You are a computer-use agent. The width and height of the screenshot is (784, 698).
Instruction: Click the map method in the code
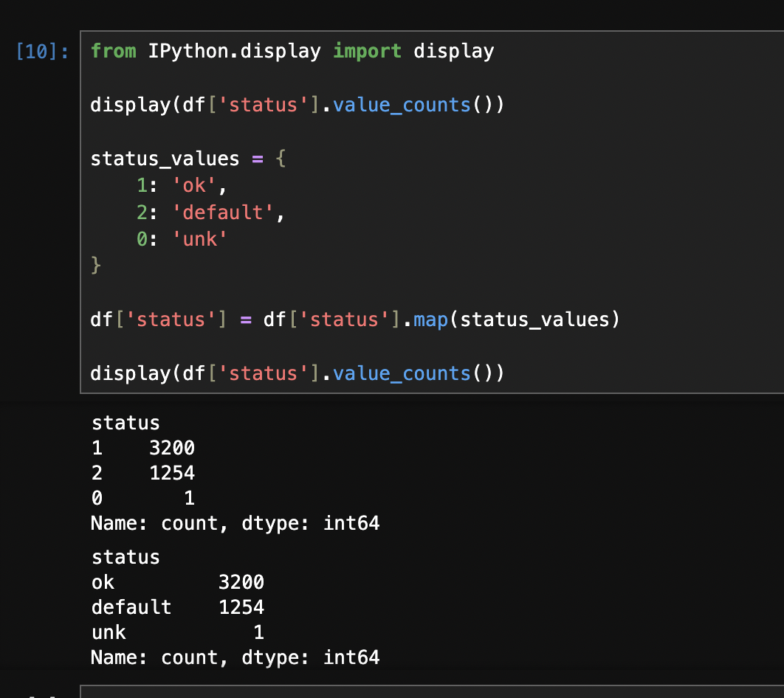pos(430,319)
